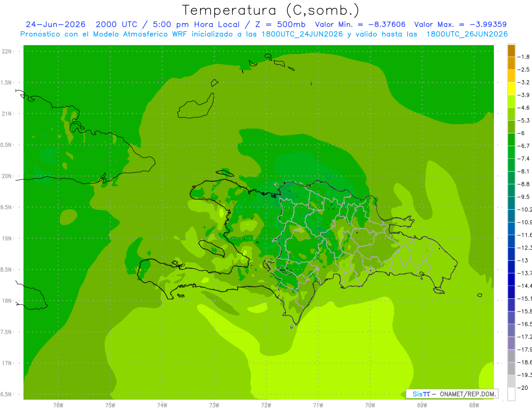The width and height of the screenshot is (532, 411).
Task: Click the "20N" latitude label
Action: point(7,176)
